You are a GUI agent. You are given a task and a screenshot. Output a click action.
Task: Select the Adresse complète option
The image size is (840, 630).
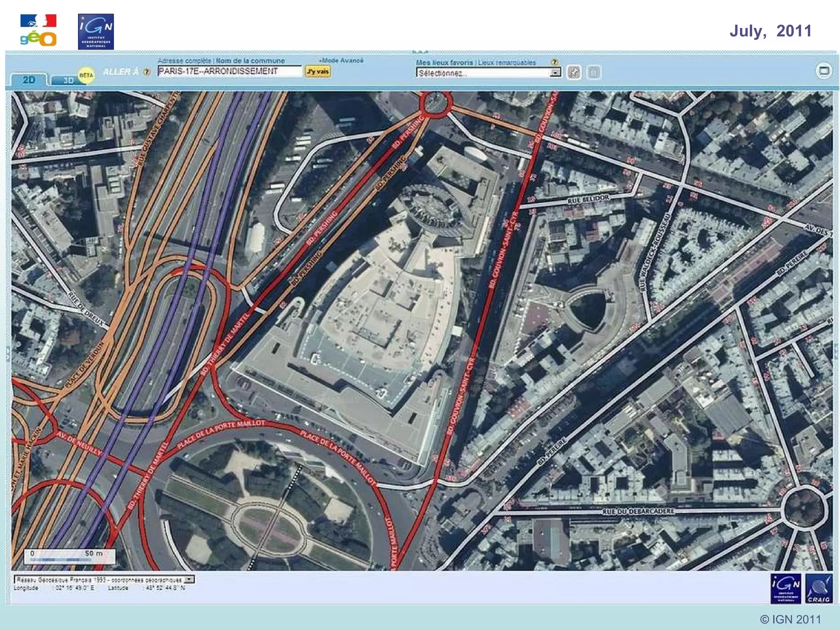(184, 61)
